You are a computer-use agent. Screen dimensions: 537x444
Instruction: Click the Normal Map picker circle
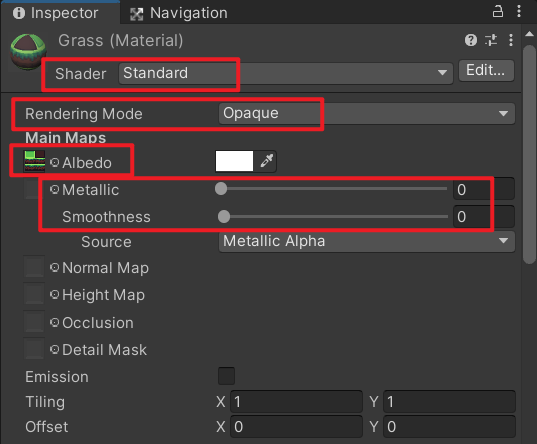[54, 268]
